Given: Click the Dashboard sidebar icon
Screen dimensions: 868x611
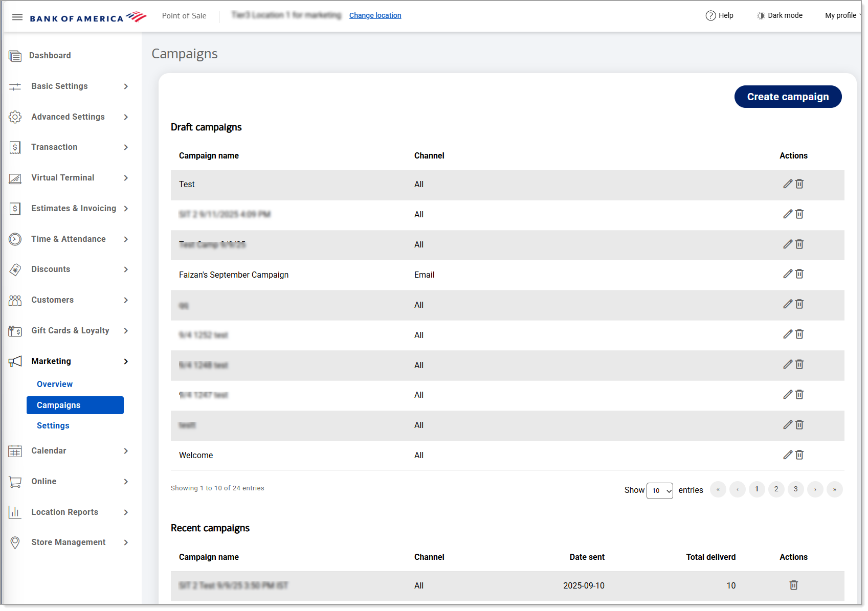Looking at the screenshot, I should tap(15, 56).
